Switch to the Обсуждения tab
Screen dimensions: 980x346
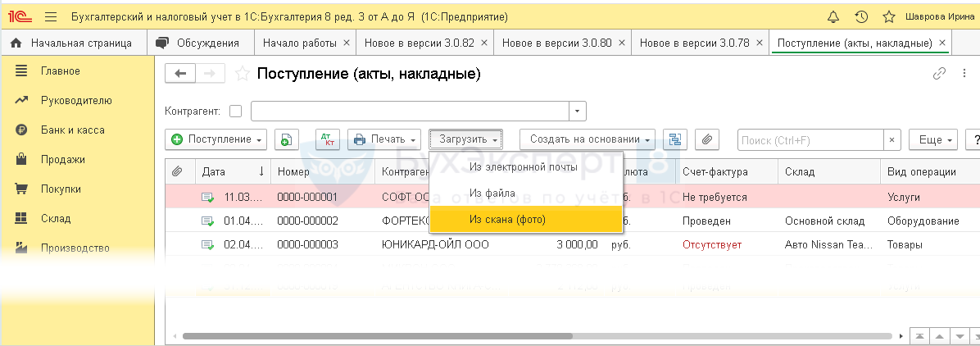point(201,43)
